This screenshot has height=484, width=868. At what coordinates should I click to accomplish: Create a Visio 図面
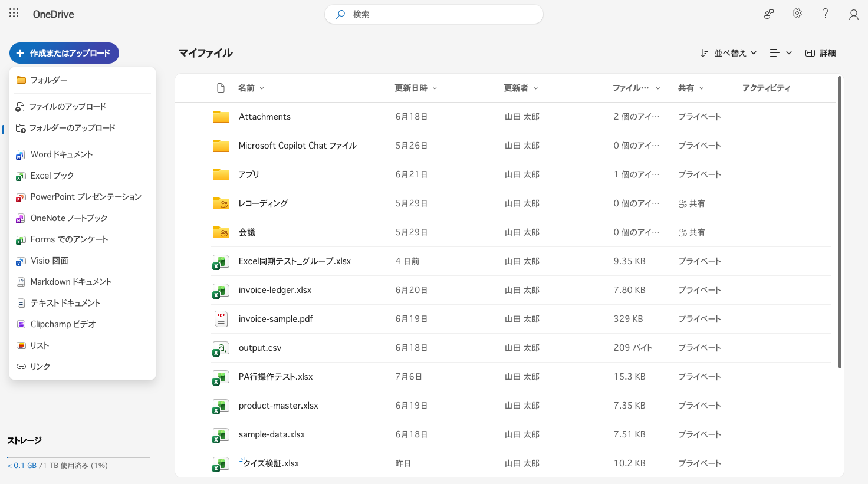pyautogui.click(x=83, y=261)
